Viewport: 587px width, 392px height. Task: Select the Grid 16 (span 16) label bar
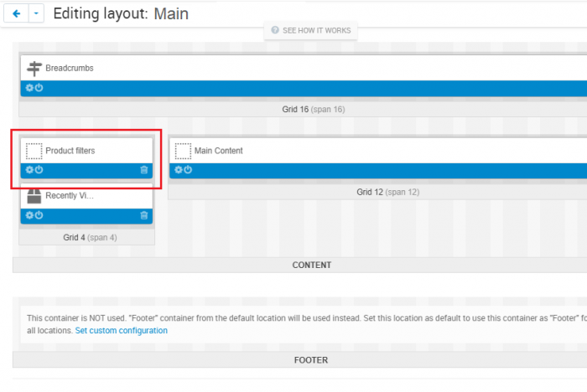point(303,110)
